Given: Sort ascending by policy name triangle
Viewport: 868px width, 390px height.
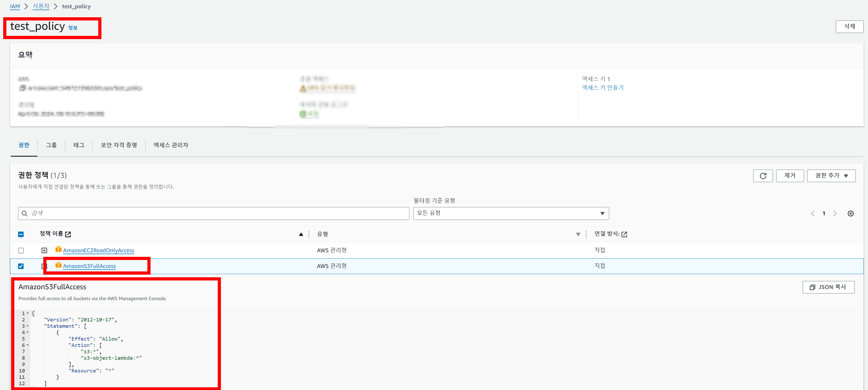Looking at the screenshot, I should [x=301, y=234].
